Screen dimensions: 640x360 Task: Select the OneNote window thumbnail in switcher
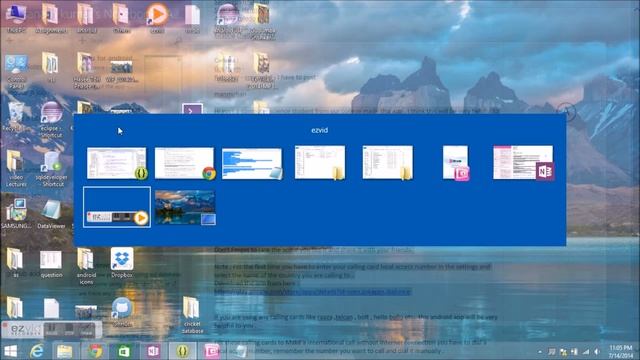[523, 162]
